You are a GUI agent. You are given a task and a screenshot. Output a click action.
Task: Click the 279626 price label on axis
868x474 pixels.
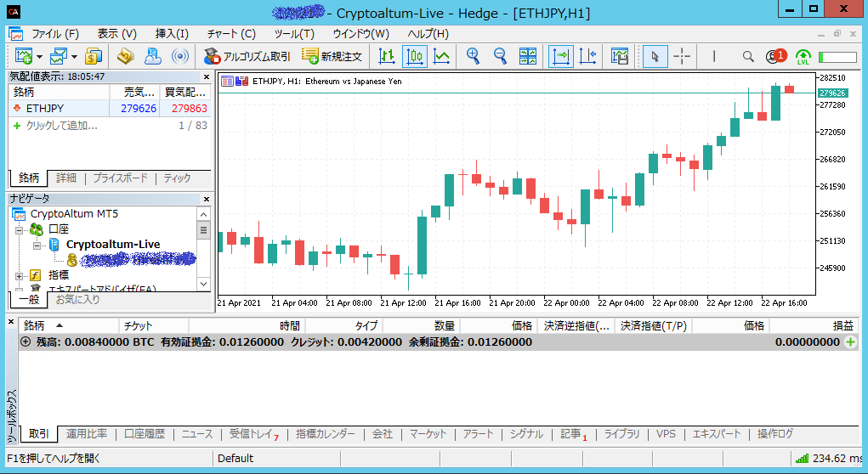tap(832, 93)
